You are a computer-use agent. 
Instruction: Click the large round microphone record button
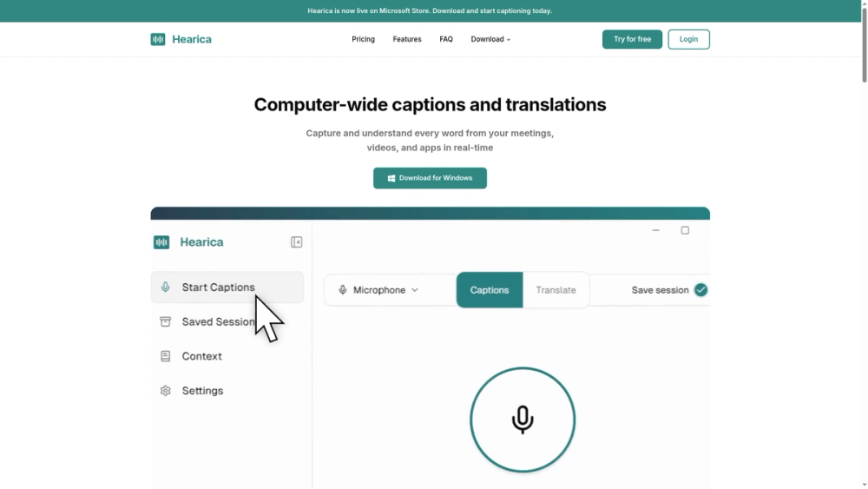(523, 420)
